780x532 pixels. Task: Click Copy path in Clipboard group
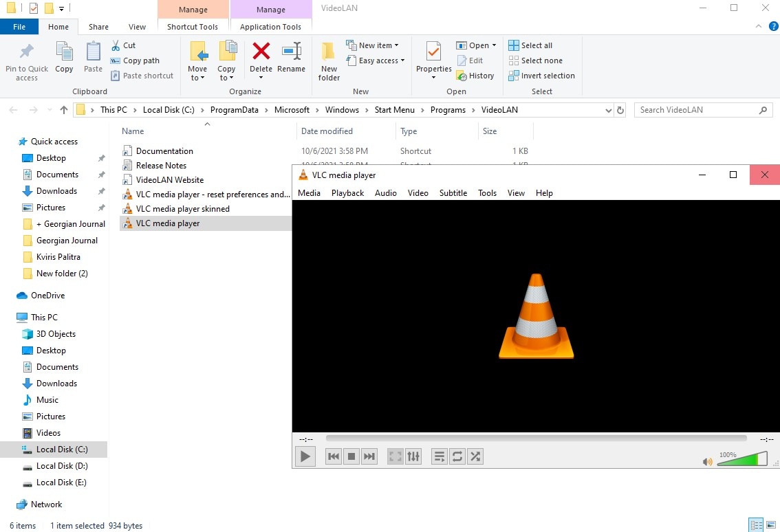click(135, 60)
